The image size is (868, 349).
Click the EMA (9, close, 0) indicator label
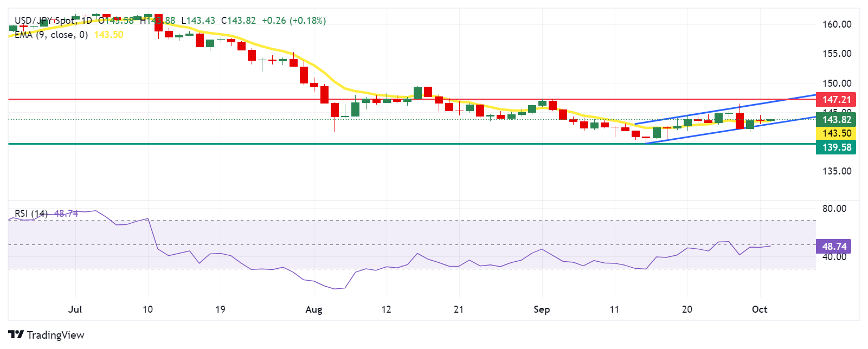pos(51,35)
